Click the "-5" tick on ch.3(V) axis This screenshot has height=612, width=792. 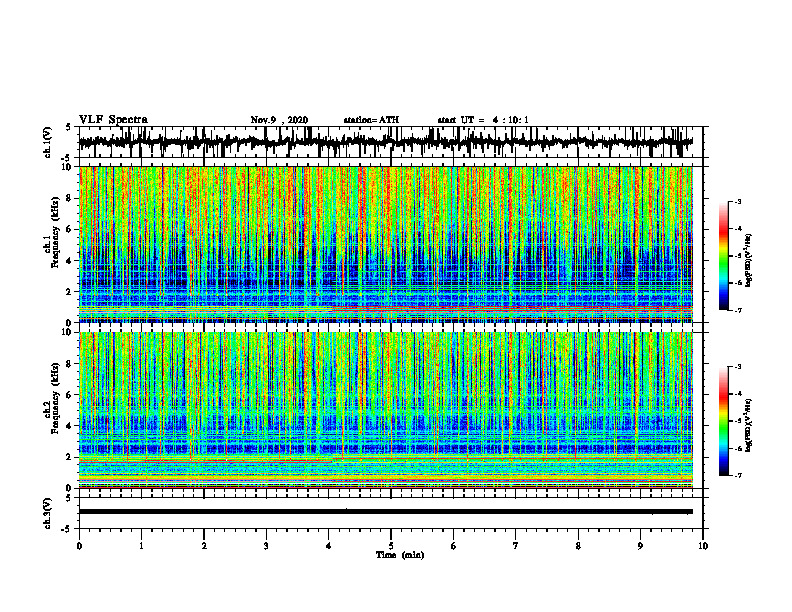(x=67, y=529)
